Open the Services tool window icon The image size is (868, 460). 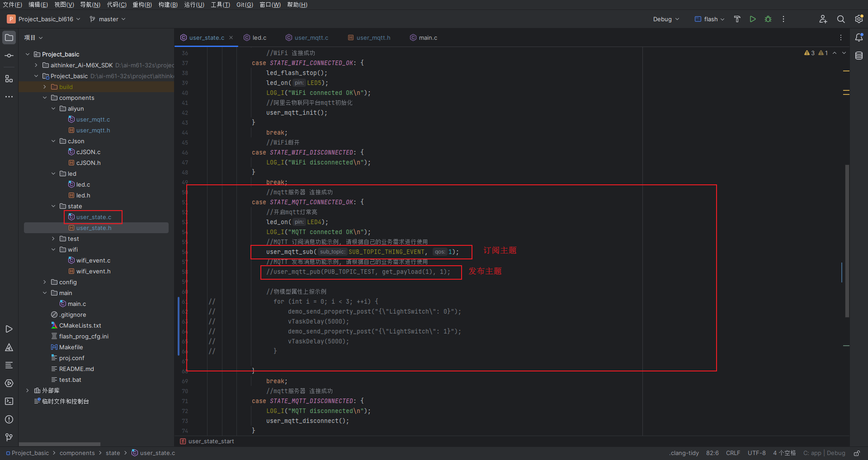click(x=9, y=383)
